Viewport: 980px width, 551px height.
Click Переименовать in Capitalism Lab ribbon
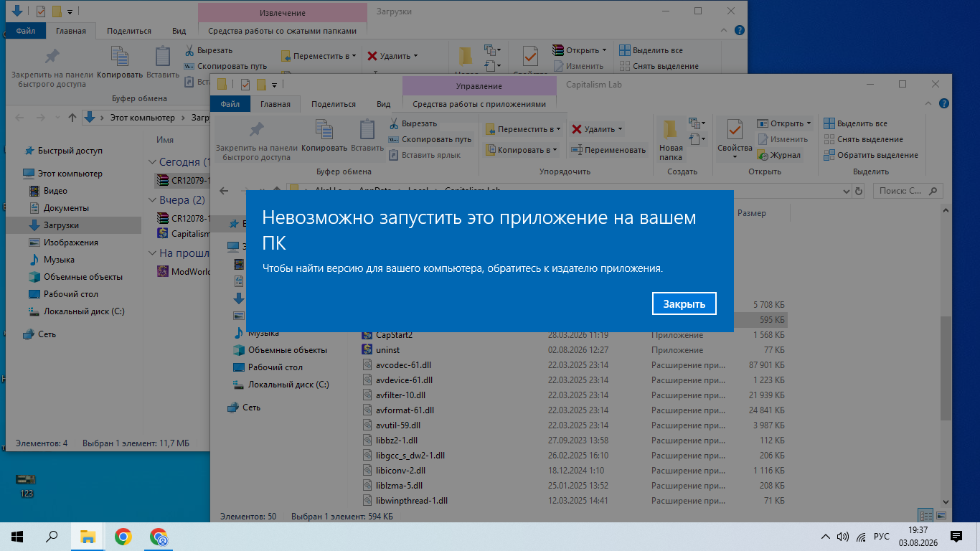tap(608, 150)
